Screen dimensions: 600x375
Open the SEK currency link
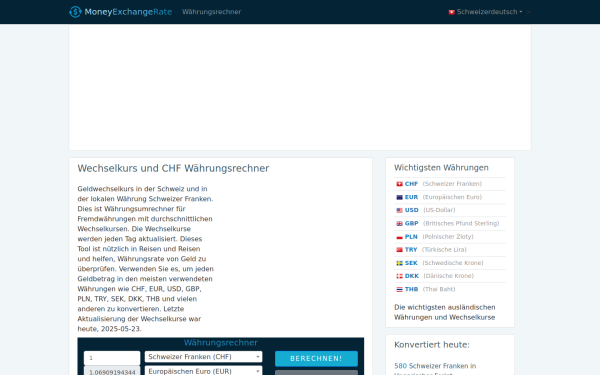click(x=411, y=263)
